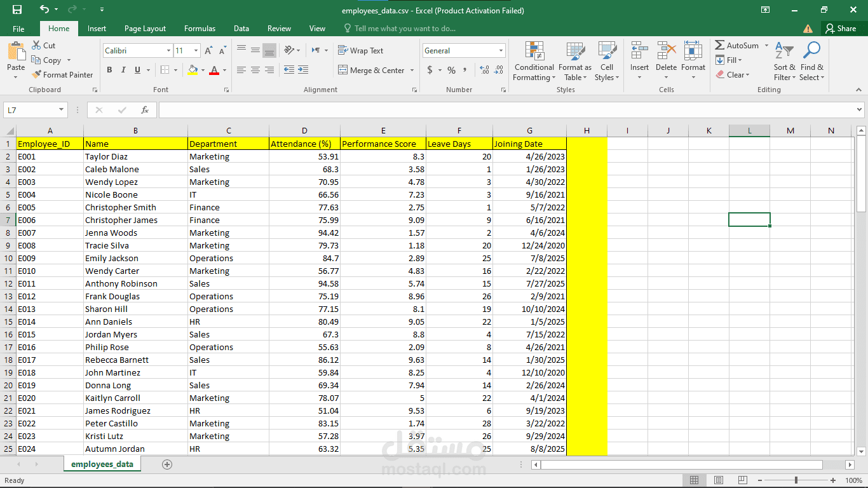Toggle bold formatting
Image resolution: width=868 pixels, height=488 pixels.
[109, 70]
